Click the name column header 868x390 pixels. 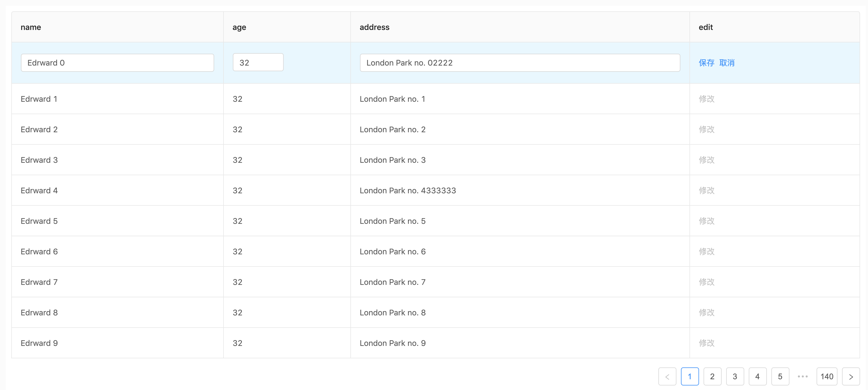(x=31, y=27)
